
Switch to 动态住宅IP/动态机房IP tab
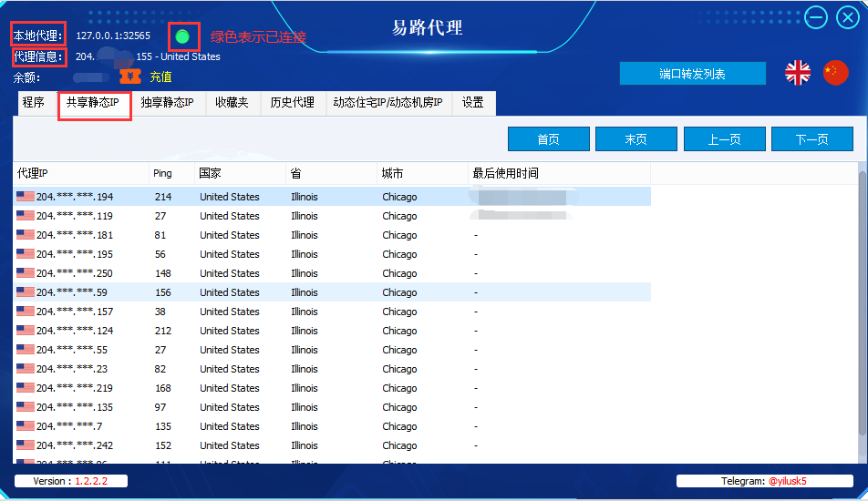point(388,103)
